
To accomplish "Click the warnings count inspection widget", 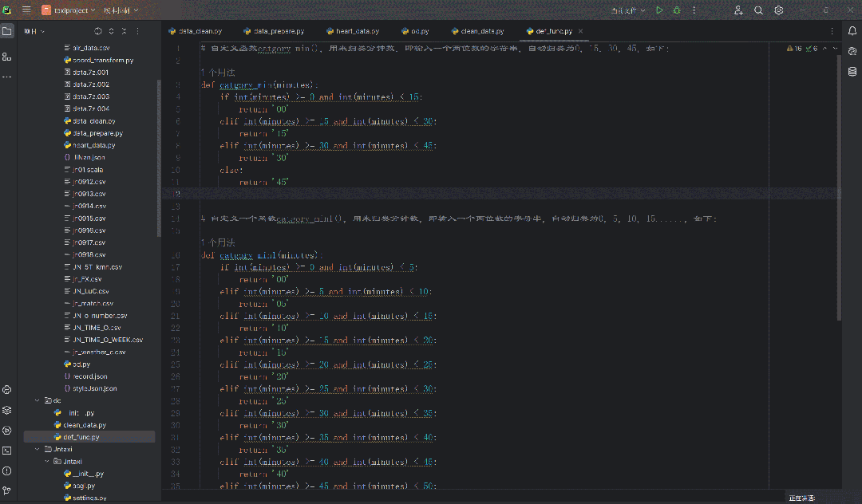I will tap(795, 49).
